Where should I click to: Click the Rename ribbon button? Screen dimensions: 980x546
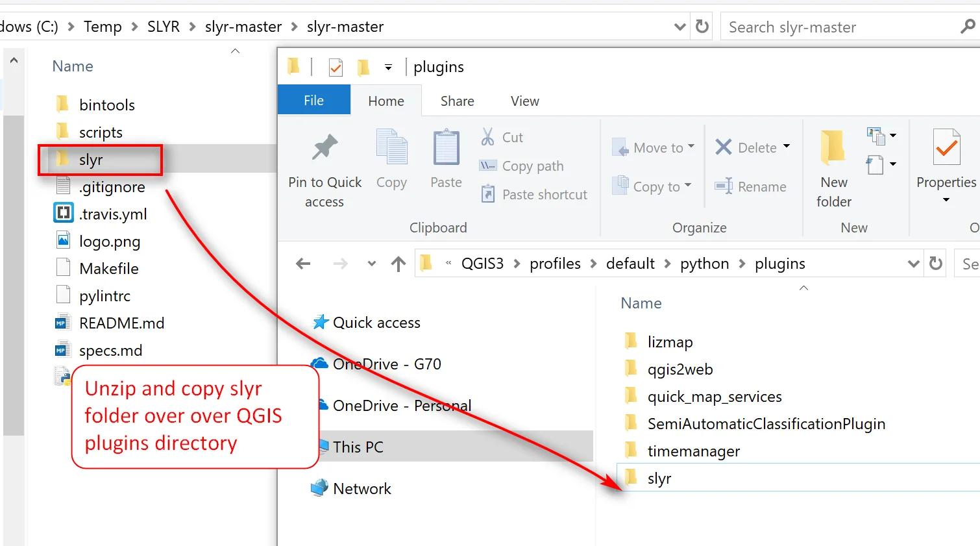click(750, 187)
